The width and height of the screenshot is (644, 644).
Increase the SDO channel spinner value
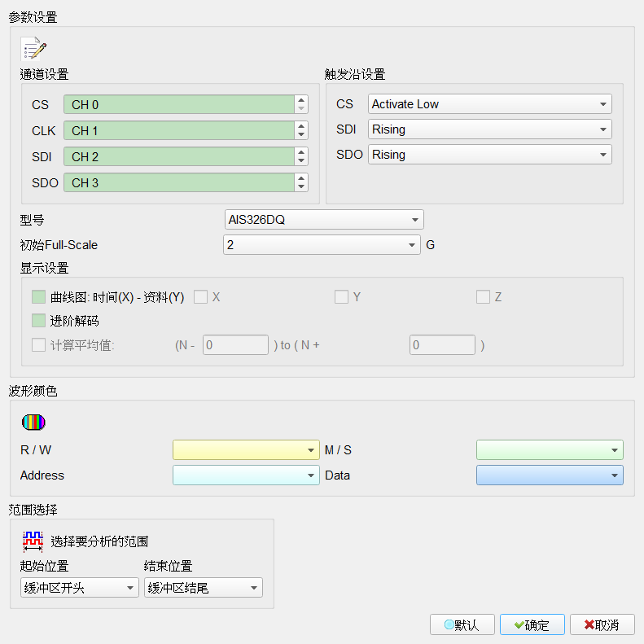point(301,177)
